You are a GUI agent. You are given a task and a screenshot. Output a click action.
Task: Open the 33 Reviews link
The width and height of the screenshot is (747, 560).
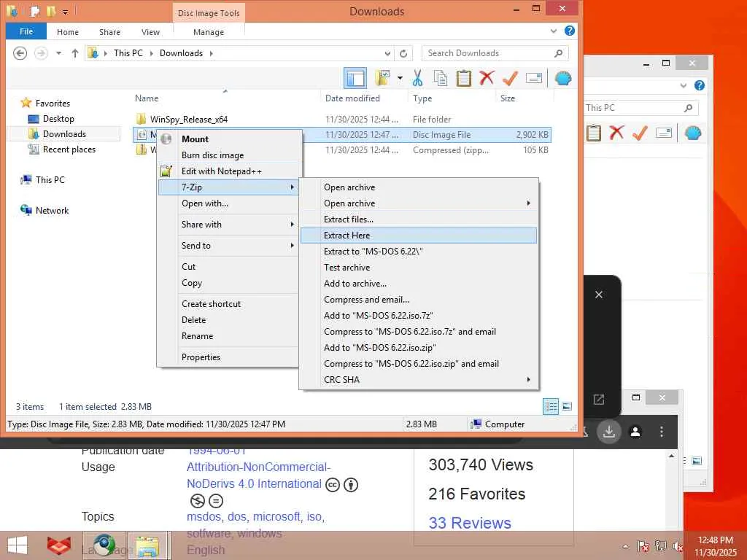(470, 523)
